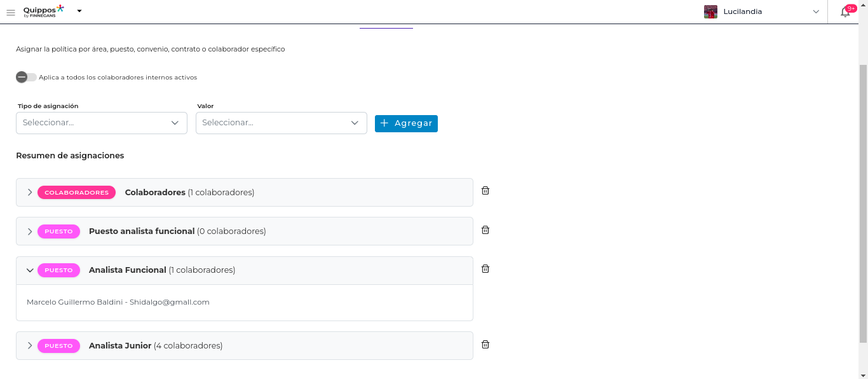Delete the Analista Junior assignment

click(485, 345)
